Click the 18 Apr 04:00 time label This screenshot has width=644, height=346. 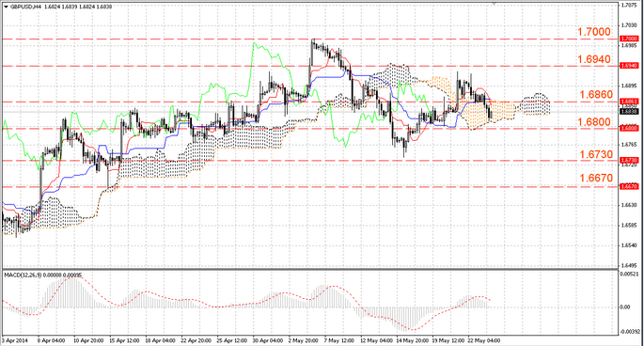tap(160, 340)
